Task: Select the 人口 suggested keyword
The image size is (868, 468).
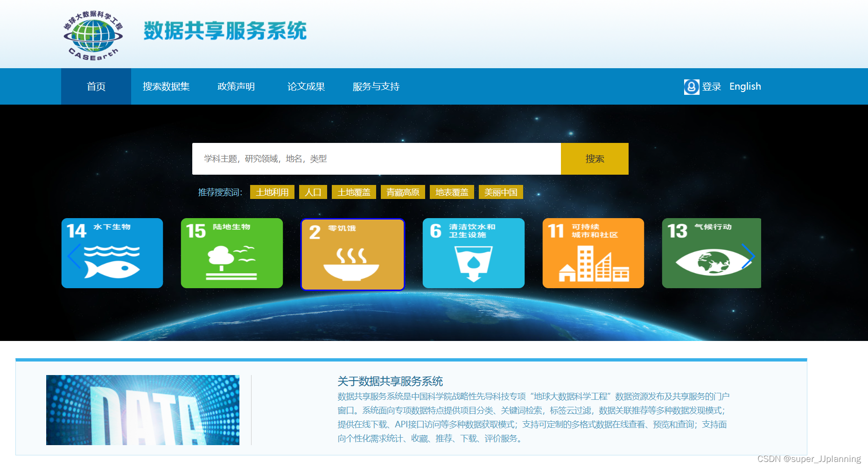Action: [313, 192]
